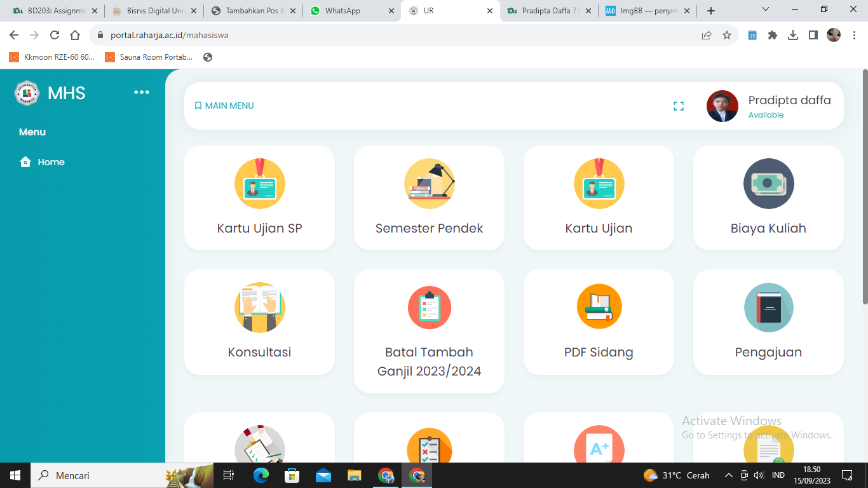Open the Batal Tambah clipboard icon
This screenshot has width=868, height=488.
pos(429,308)
